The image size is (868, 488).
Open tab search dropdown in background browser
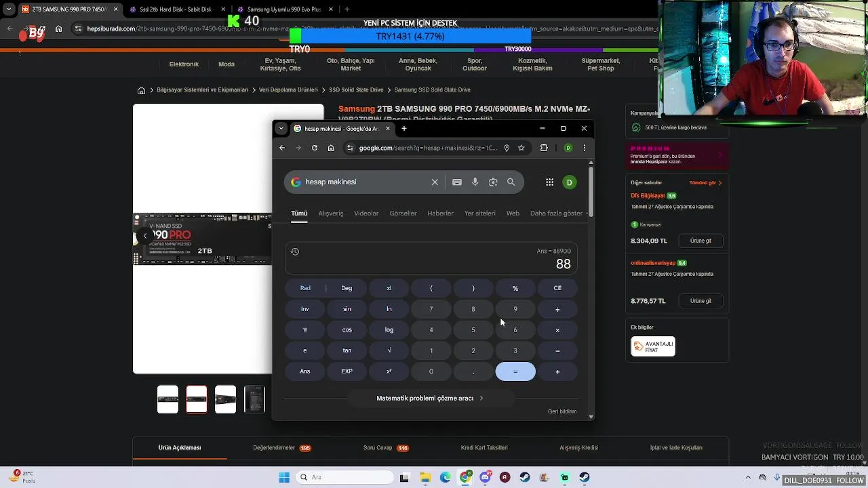click(x=9, y=9)
